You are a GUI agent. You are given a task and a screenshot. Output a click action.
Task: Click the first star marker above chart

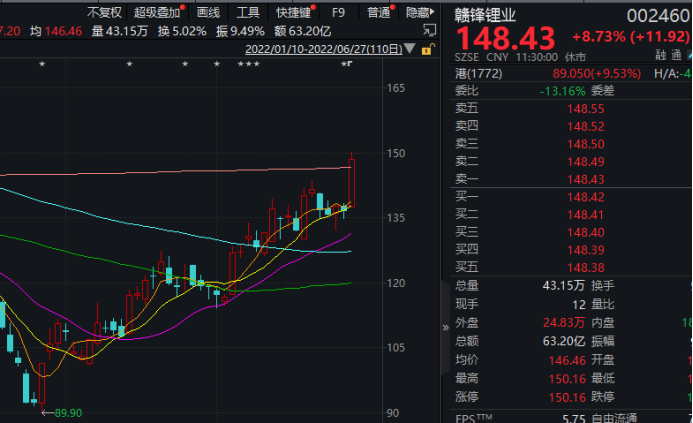coord(41,65)
